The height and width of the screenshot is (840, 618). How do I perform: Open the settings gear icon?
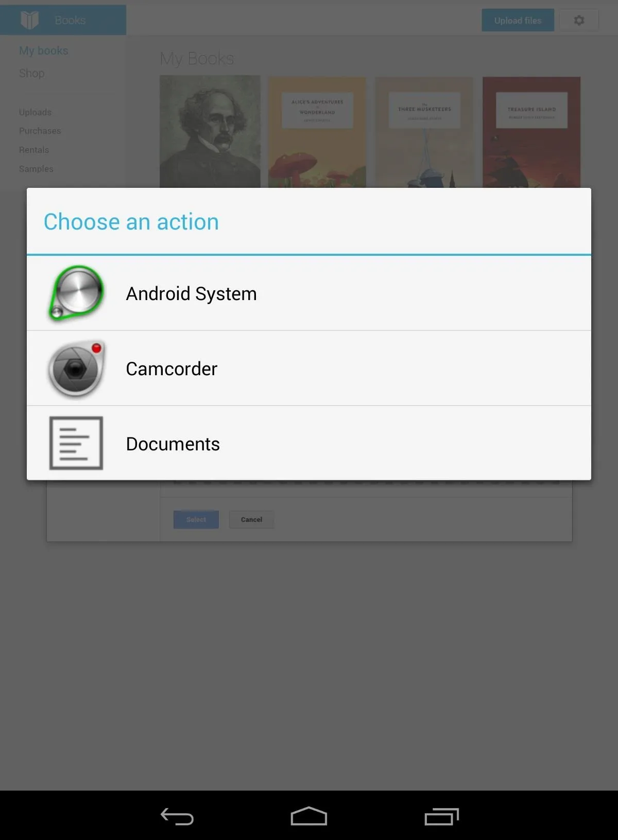579,20
